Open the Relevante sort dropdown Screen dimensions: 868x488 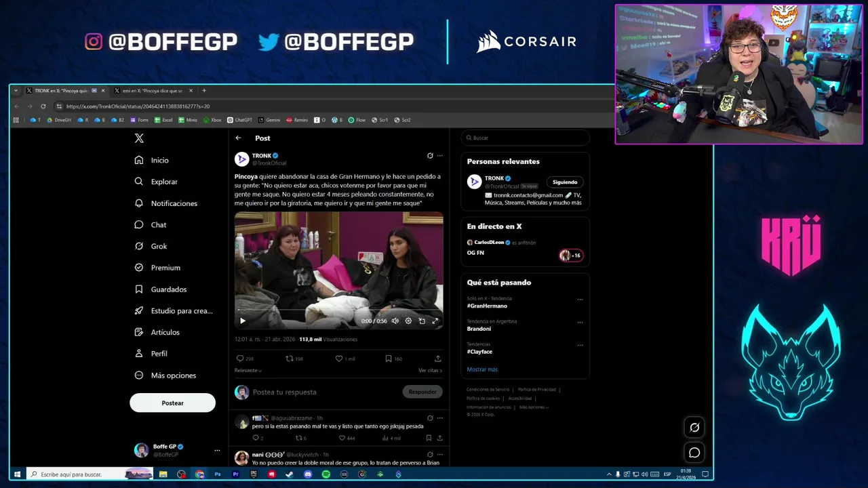(248, 371)
